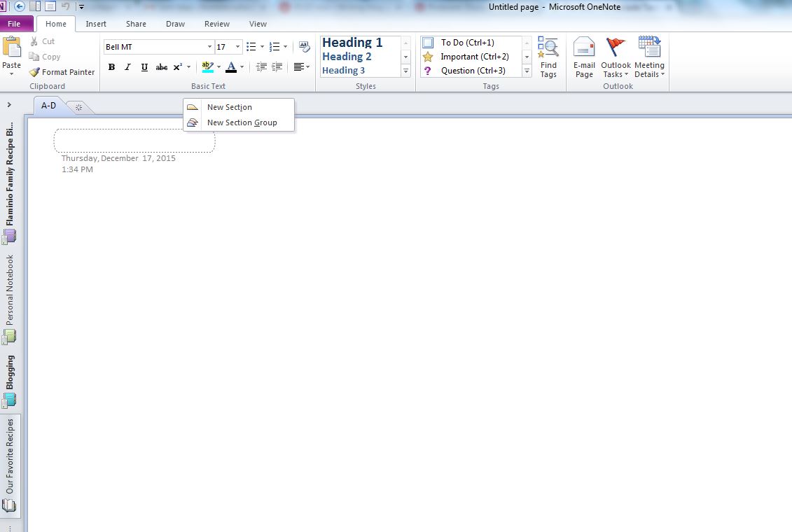Open the Flaminio Family Recipe notebook

tap(10, 182)
